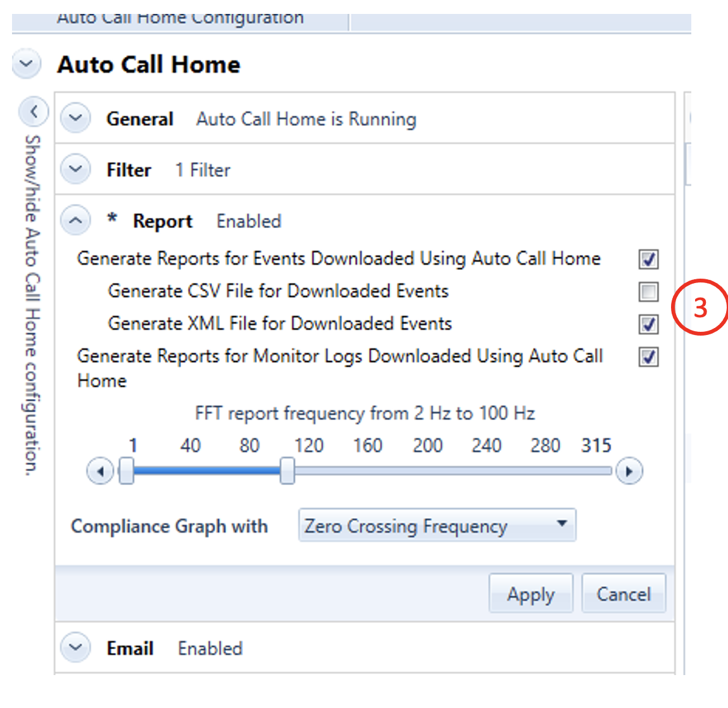
Task: Click the lower FFT frequency slider handle
Action: [x=127, y=471]
